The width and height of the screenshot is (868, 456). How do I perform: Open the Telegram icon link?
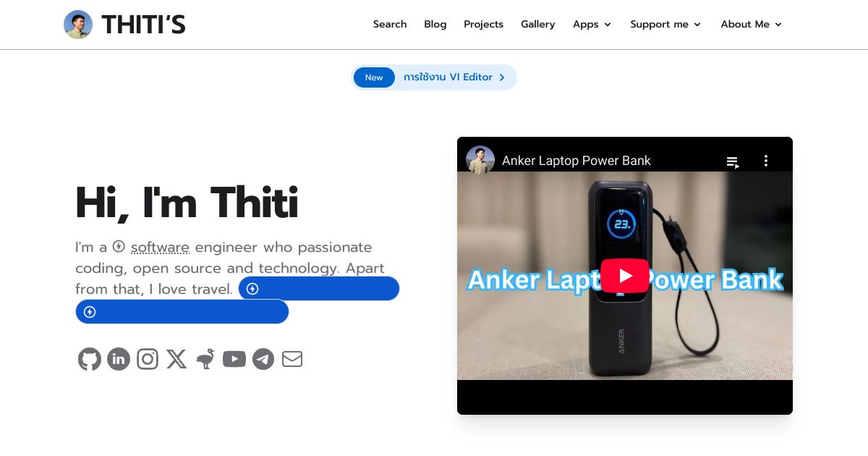click(263, 359)
